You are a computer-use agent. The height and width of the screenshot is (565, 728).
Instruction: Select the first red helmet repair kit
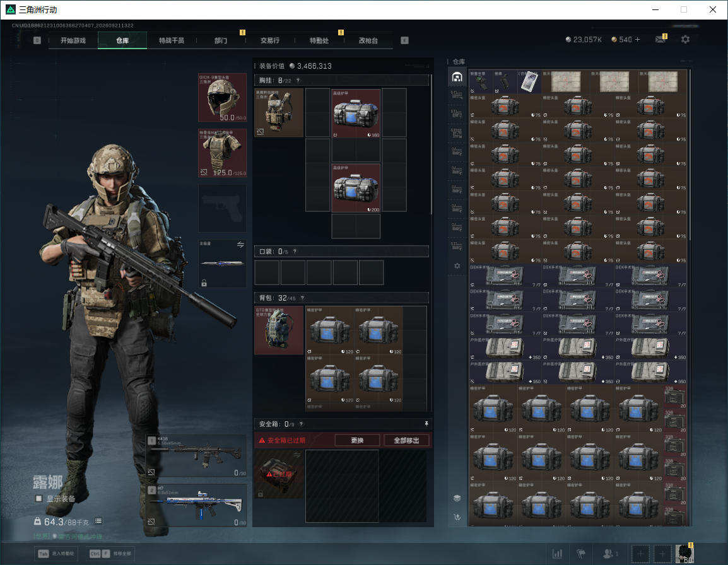(x=505, y=106)
